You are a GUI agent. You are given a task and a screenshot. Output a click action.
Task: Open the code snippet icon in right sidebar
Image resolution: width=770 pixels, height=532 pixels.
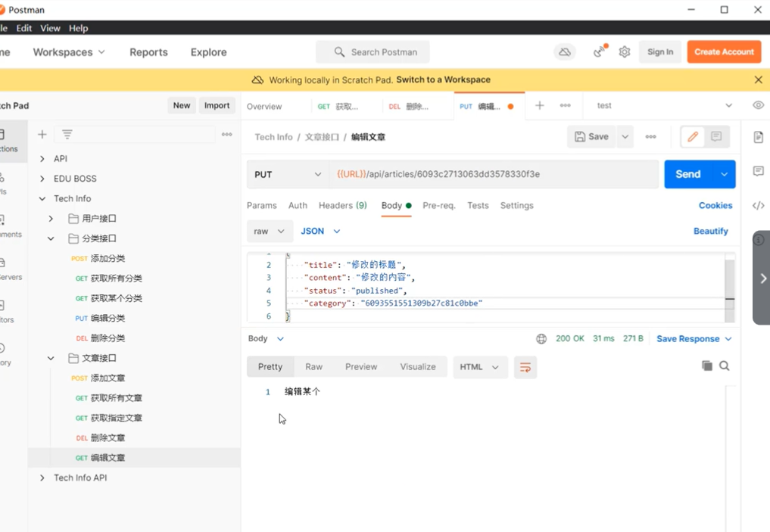pos(758,205)
